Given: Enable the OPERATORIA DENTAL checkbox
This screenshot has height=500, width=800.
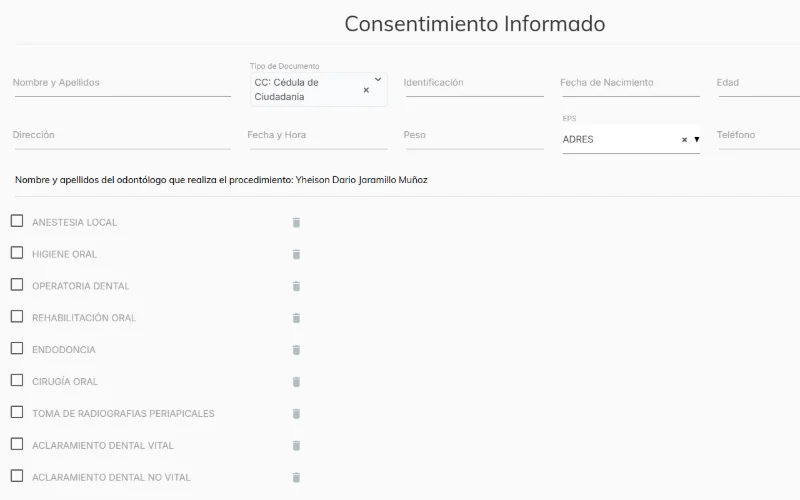Looking at the screenshot, I should point(17,285).
